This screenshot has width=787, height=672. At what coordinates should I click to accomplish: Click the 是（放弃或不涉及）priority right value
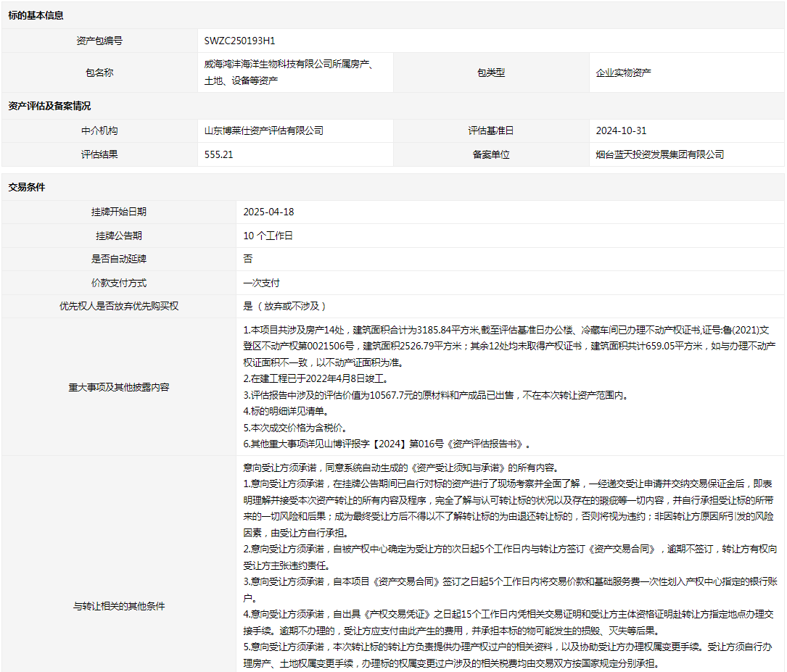tap(285, 306)
